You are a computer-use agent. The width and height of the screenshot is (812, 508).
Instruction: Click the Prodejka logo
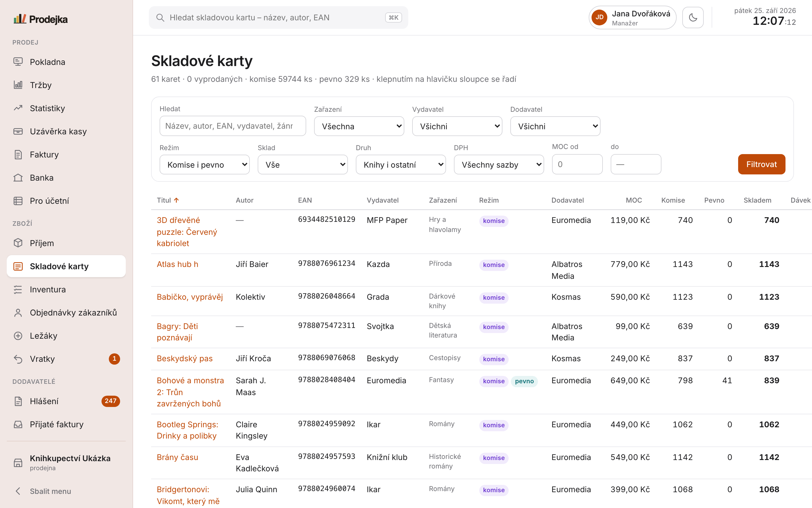(x=41, y=19)
